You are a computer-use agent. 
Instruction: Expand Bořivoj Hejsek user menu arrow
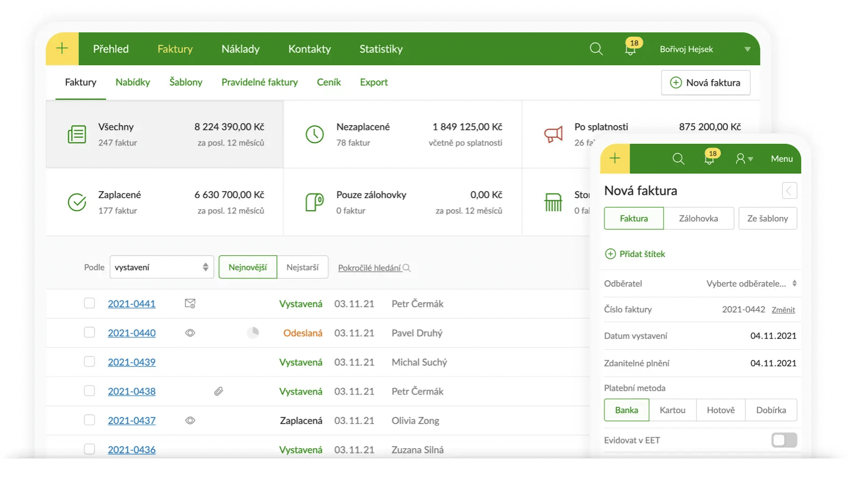747,49
